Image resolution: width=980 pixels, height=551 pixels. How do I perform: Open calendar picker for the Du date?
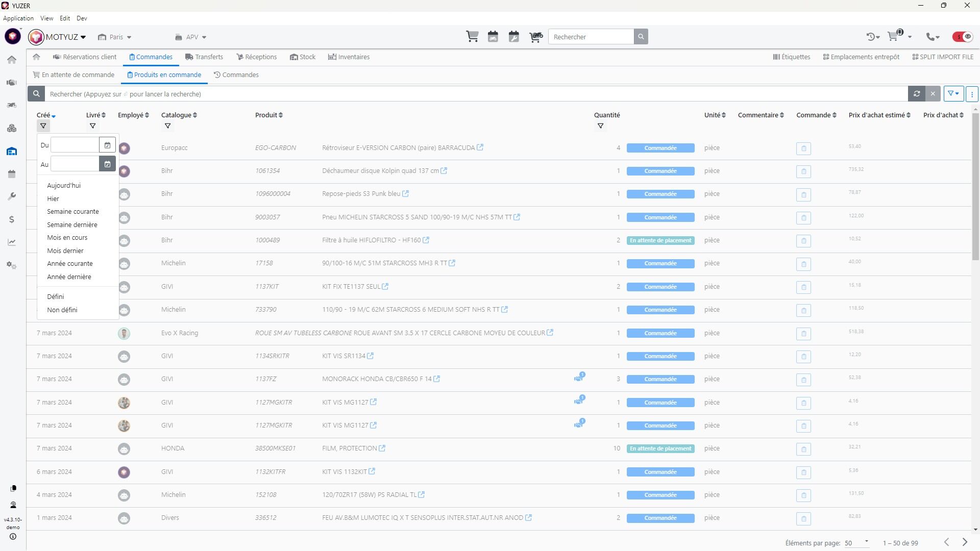[x=107, y=145]
